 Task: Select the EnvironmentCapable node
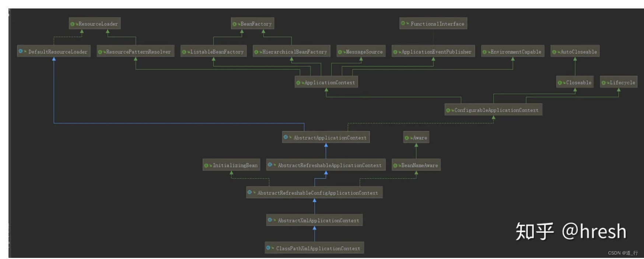512,52
